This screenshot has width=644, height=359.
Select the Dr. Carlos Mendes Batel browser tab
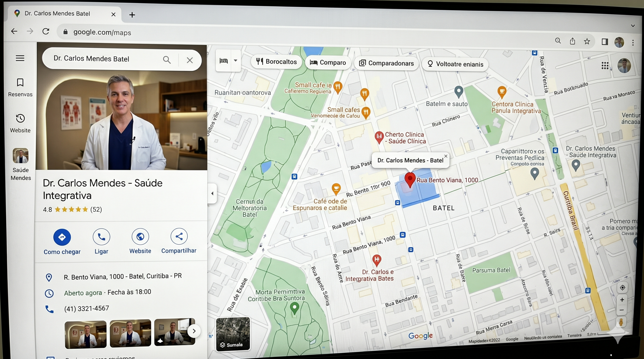(64, 14)
